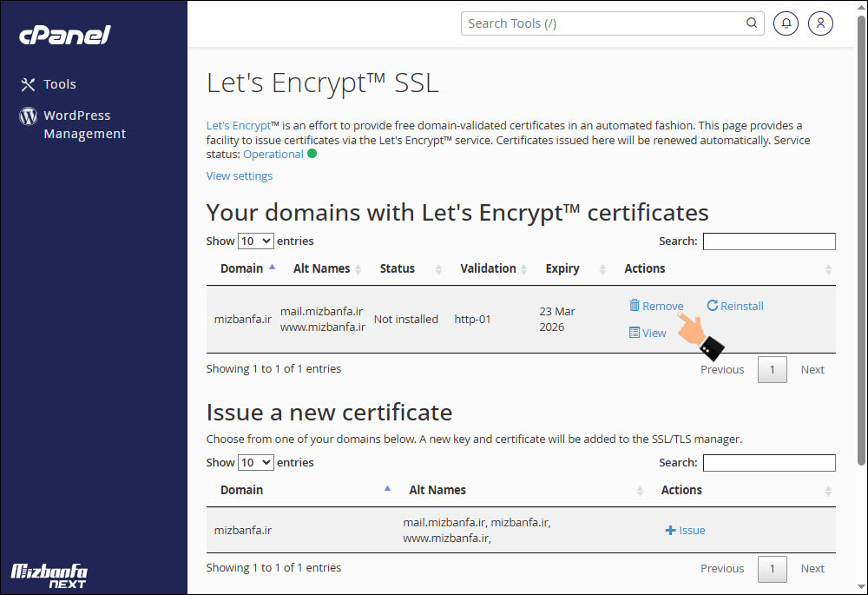The height and width of the screenshot is (595, 868).
Task: Open notifications via the bell icon
Action: (786, 23)
